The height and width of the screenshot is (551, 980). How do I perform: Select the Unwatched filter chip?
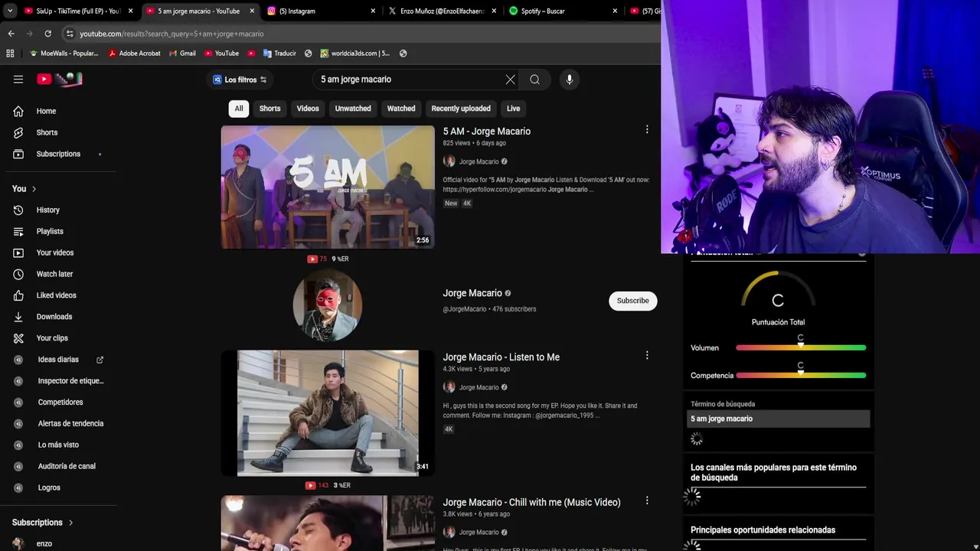[x=353, y=109]
